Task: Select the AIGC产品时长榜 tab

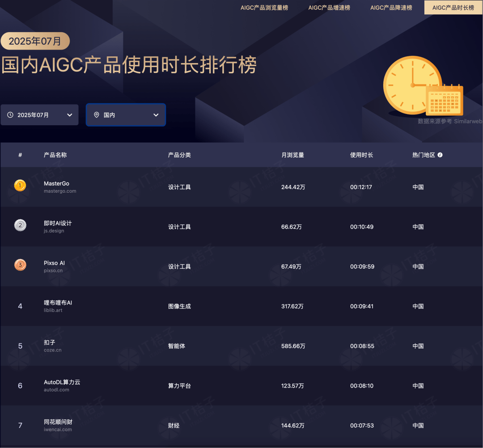Action: 453,8
